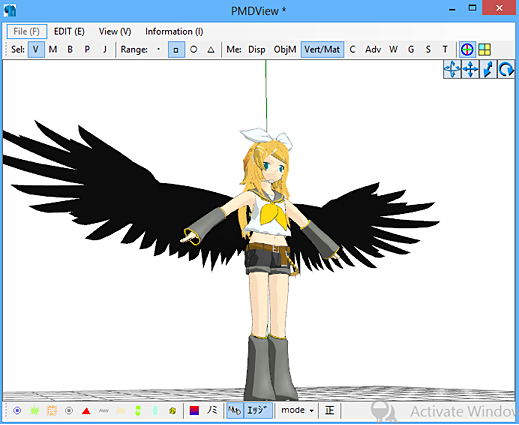Click the 正 front view button
This screenshot has height=425, width=519.
[x=329, y=411]
